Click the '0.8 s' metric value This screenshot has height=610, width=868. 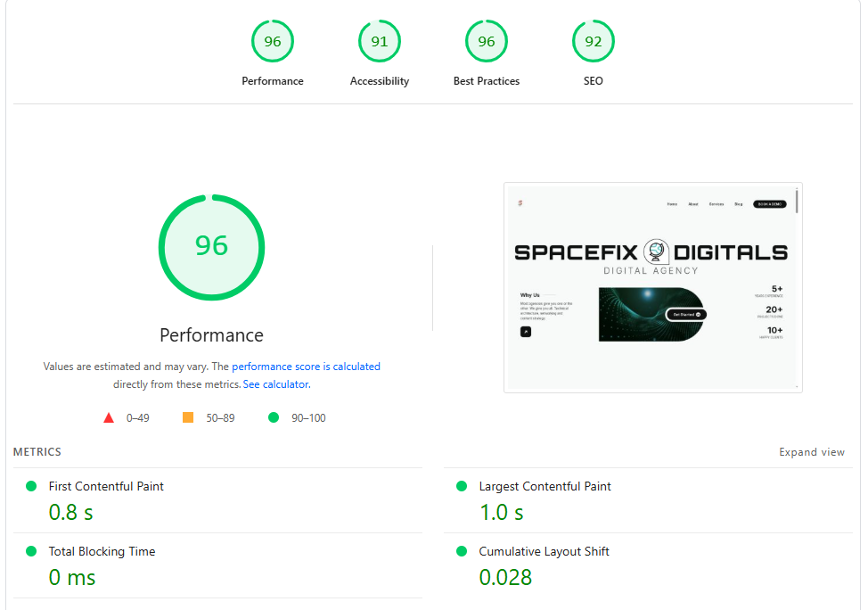pos(71,513)
